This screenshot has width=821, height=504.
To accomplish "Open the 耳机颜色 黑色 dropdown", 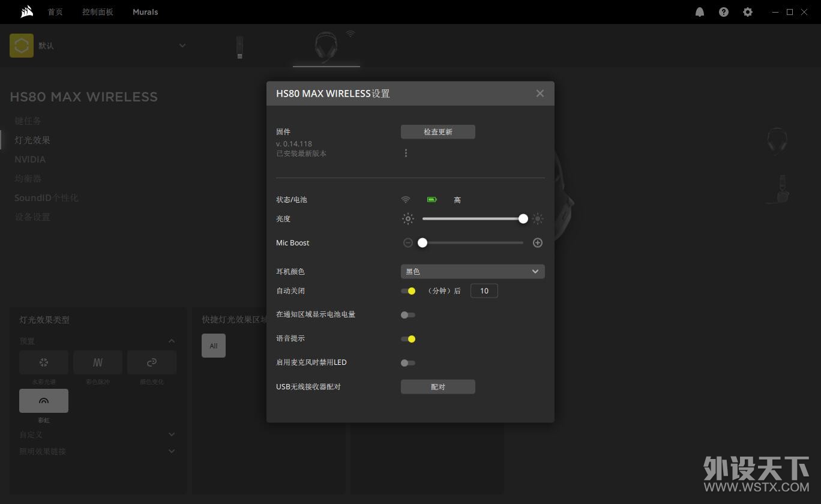I will click(473, 272).
